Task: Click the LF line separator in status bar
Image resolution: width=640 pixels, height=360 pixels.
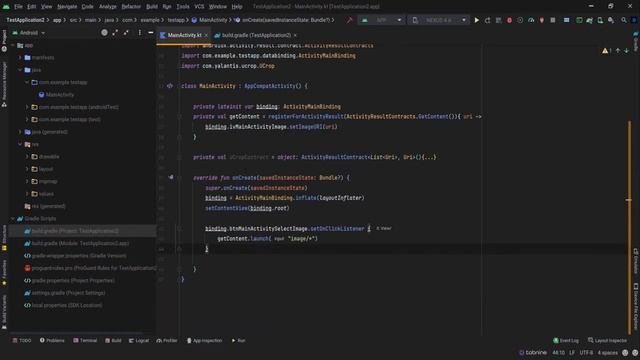Action: coord(572,353)
